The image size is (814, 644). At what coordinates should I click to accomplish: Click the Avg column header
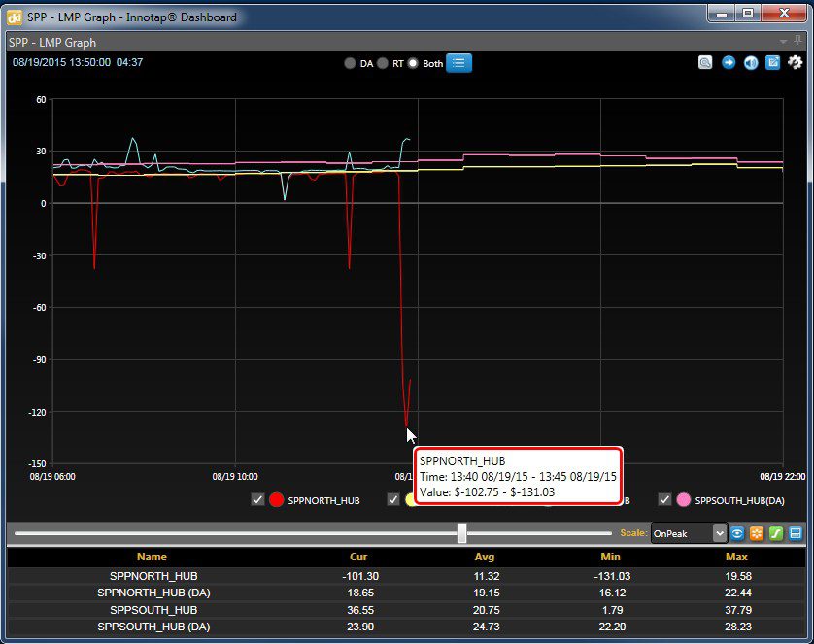(x=485, y=557)
